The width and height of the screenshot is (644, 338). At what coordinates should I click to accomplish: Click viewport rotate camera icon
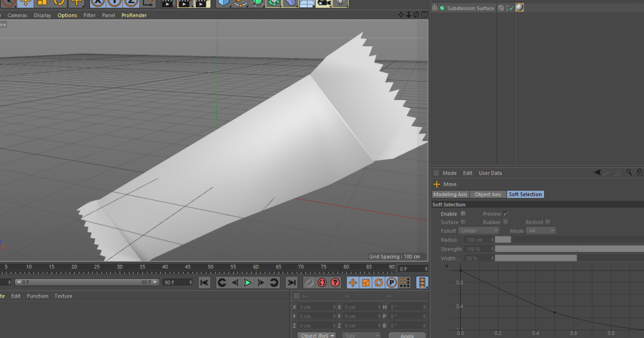(x=416, y=14)
